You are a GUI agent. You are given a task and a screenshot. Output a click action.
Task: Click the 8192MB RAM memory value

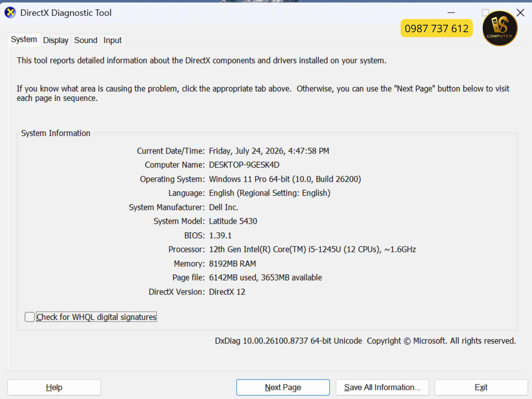click(232, 264)
